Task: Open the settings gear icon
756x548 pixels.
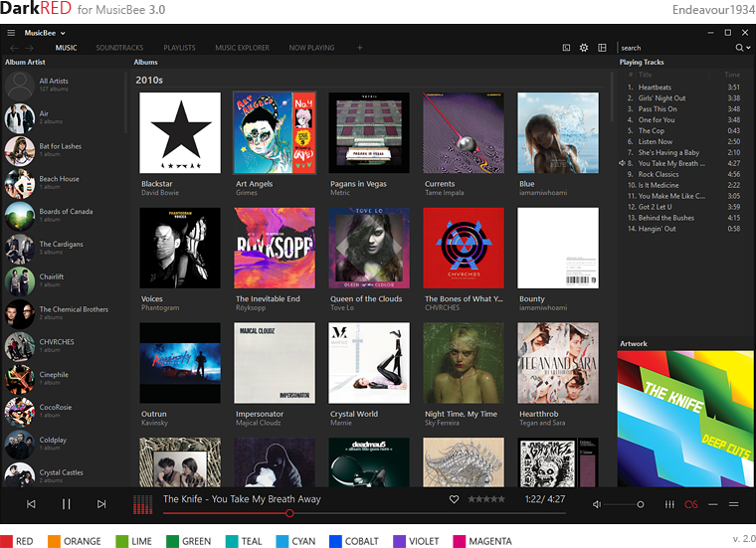Action: click(x=584, y=48)
